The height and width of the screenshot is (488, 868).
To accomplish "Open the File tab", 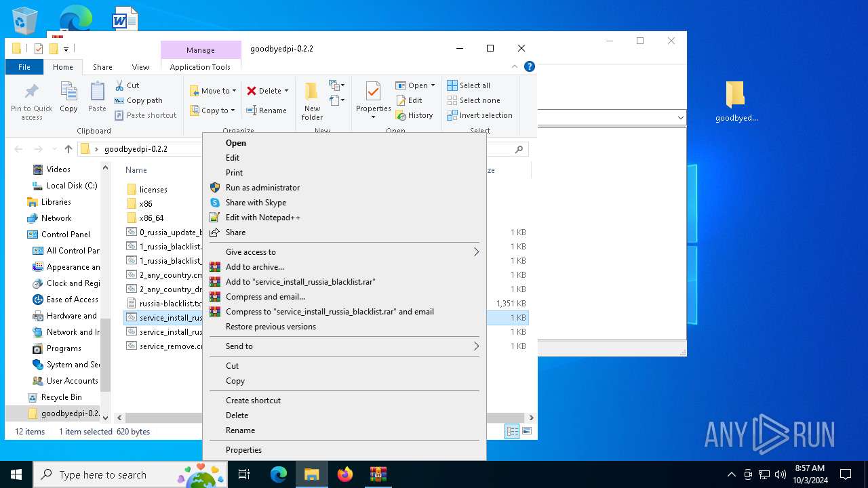I will 24,67.
